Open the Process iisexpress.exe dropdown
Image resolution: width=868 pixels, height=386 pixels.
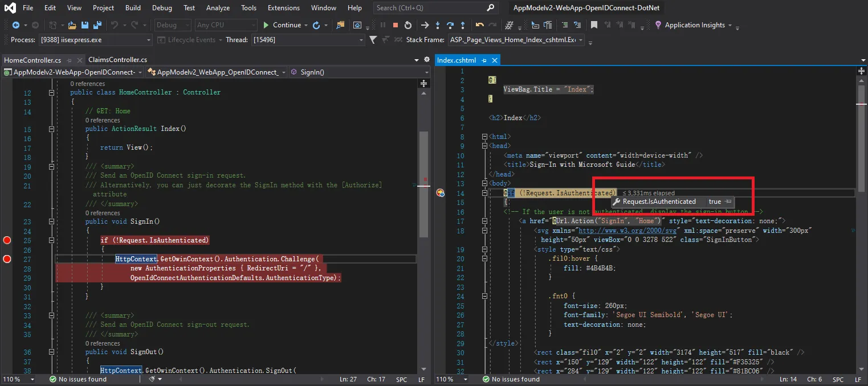point(148,40)
